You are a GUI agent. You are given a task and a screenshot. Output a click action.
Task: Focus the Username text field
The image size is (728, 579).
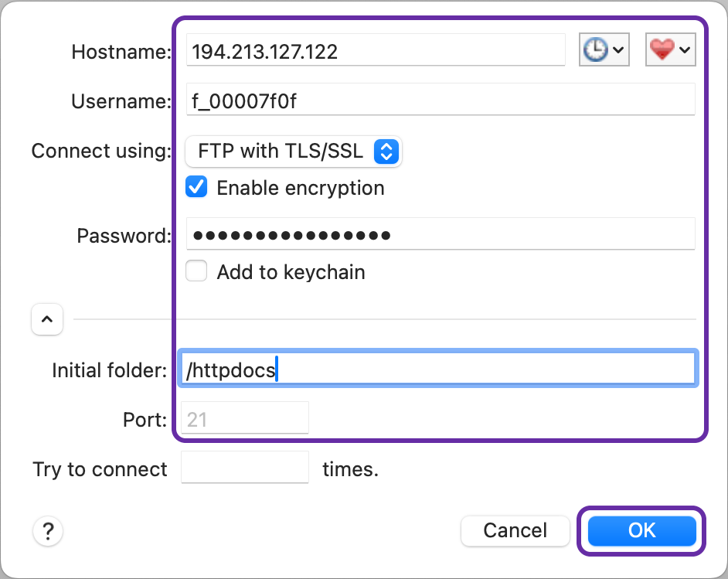click(441, 100)
